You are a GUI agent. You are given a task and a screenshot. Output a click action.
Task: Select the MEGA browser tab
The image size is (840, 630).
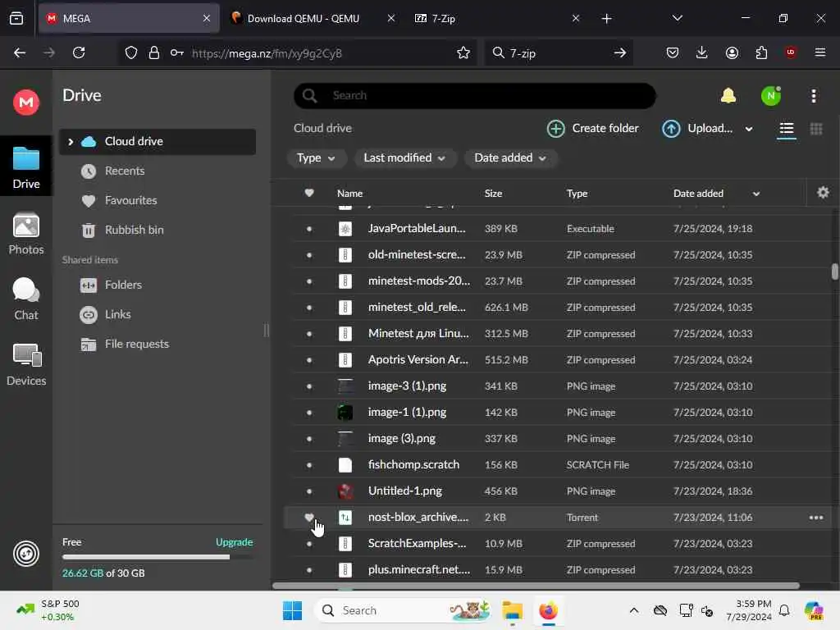coord(129,18)
